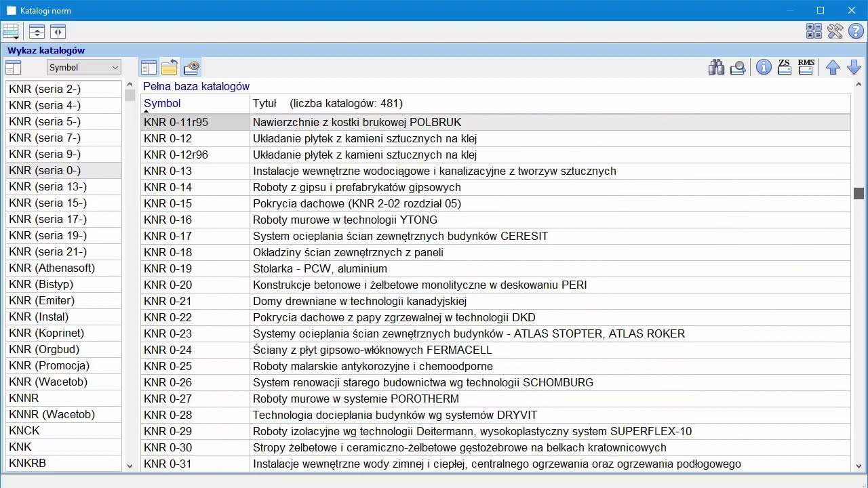Select KNR (Wacetob) group

point(64,382)
